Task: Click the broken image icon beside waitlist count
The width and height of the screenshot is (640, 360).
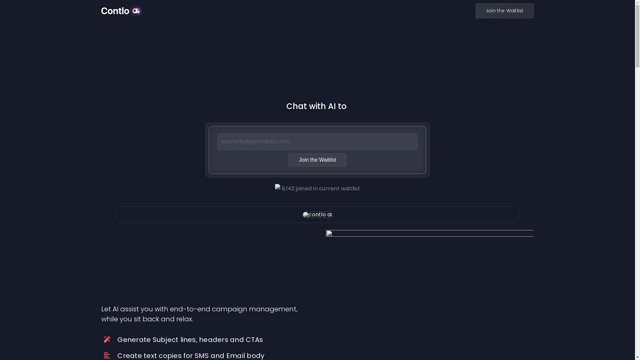Action: click(278, 187)
